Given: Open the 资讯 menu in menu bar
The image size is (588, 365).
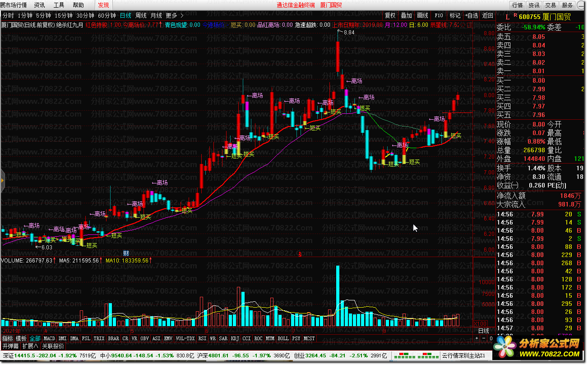Looking at the screenshot, I should tap(40, 5).
